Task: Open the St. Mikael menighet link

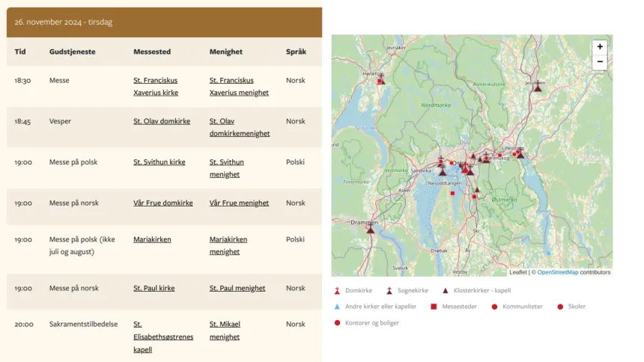Action: [x=225, y=331]
